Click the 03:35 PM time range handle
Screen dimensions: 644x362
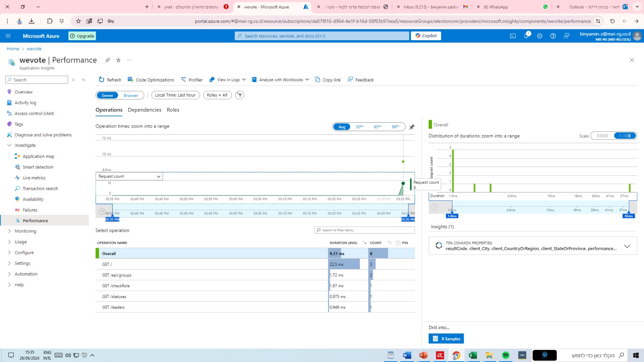(x=408, y=219)
